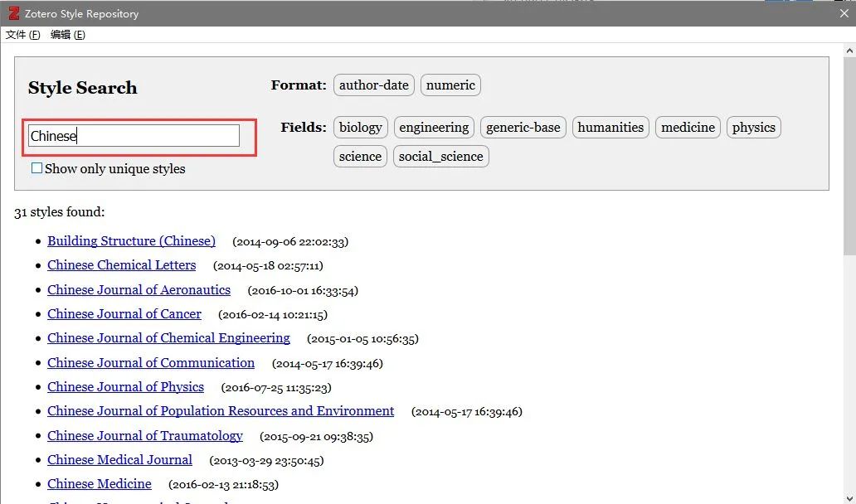Image resolution: width=856 pixels, height=504 pixels.
Task: Click the scrollbar up arrow
Action: [849, 51]
